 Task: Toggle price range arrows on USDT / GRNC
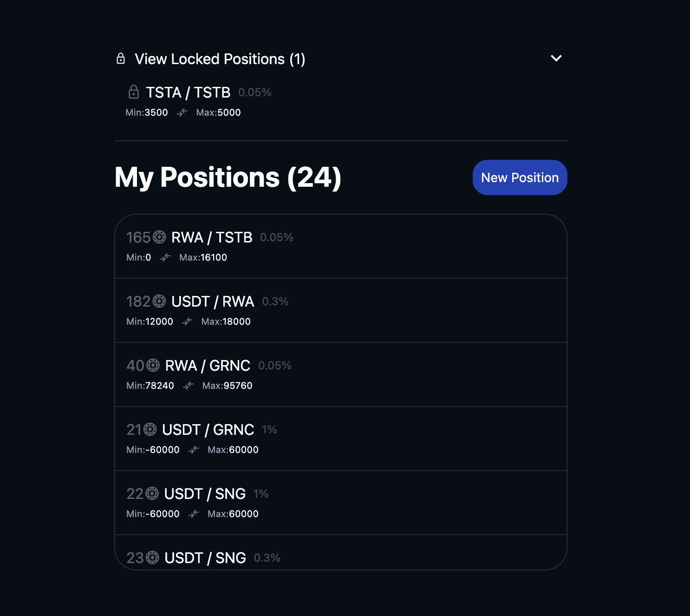[x=194, y=450]
